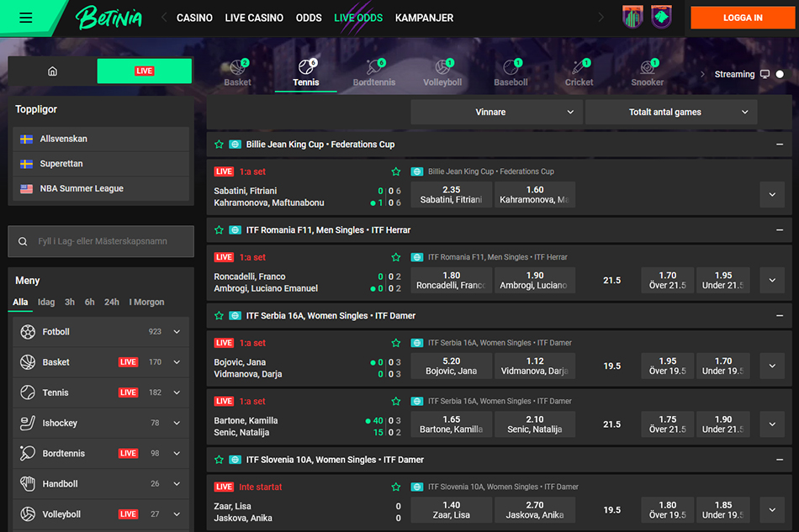Open the Superettan top league
The image size is (799, 532).
[x=101, y=164]
